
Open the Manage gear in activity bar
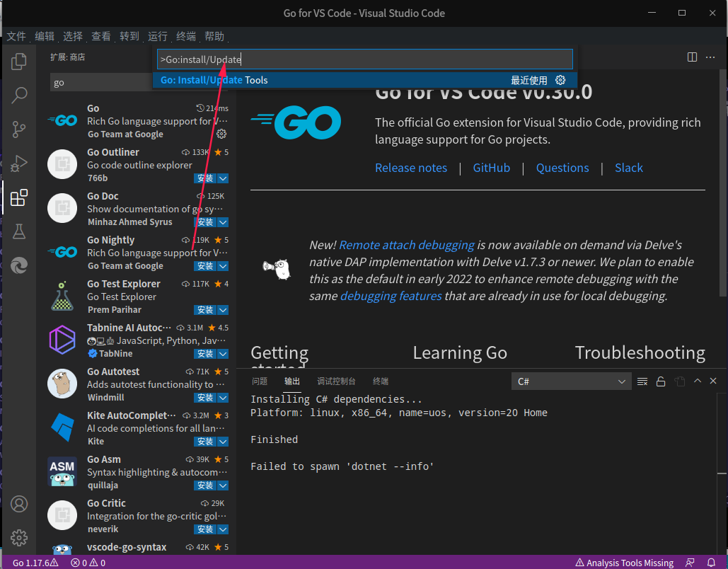click(x=19, y=538)
